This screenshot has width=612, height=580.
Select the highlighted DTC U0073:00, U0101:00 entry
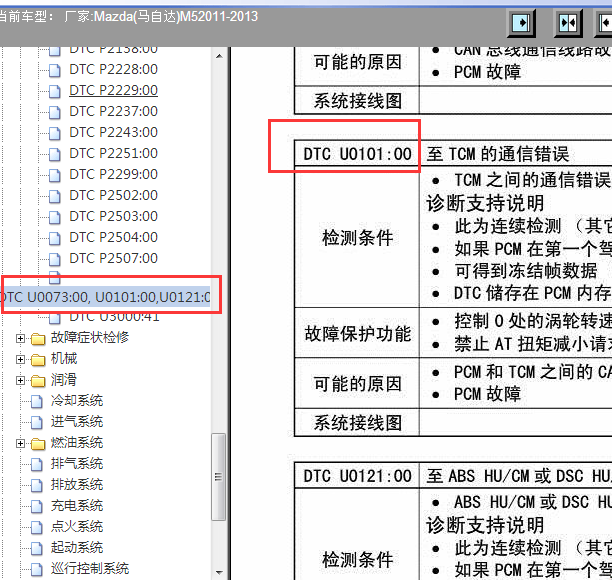[105, 297]
